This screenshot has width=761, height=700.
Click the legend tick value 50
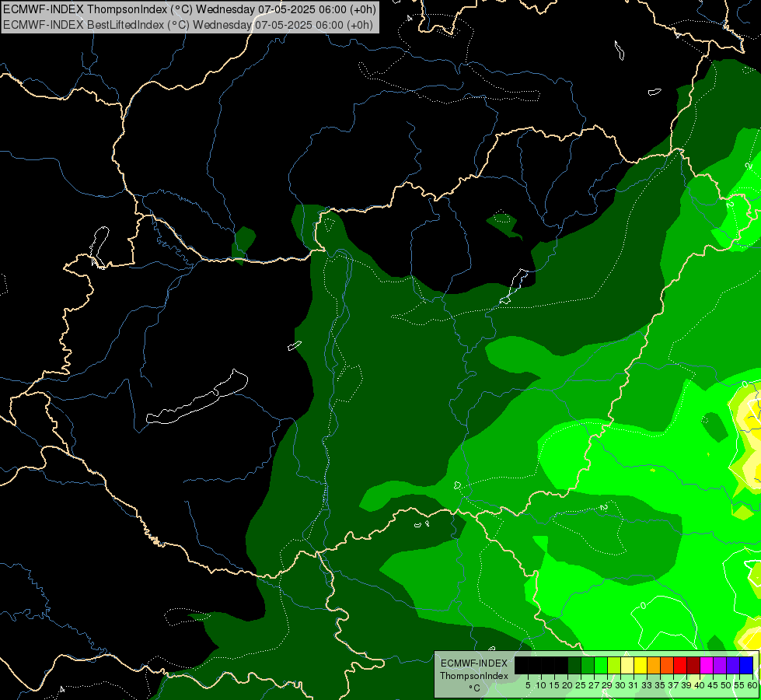(727, 685)
